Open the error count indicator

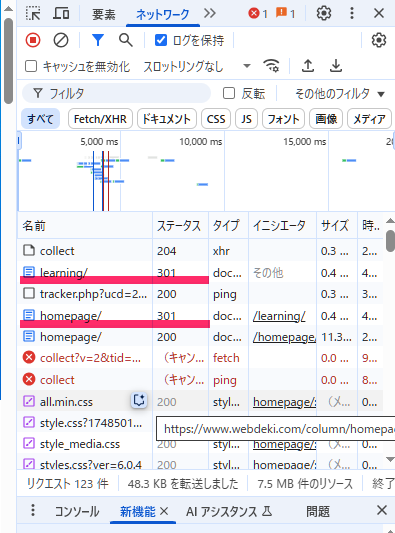(258, 14)
